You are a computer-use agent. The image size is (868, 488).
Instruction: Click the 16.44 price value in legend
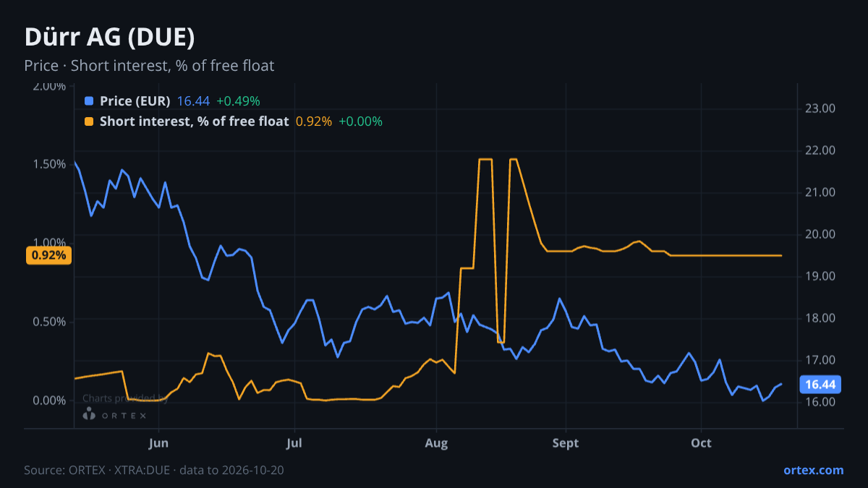coord(193,101)
